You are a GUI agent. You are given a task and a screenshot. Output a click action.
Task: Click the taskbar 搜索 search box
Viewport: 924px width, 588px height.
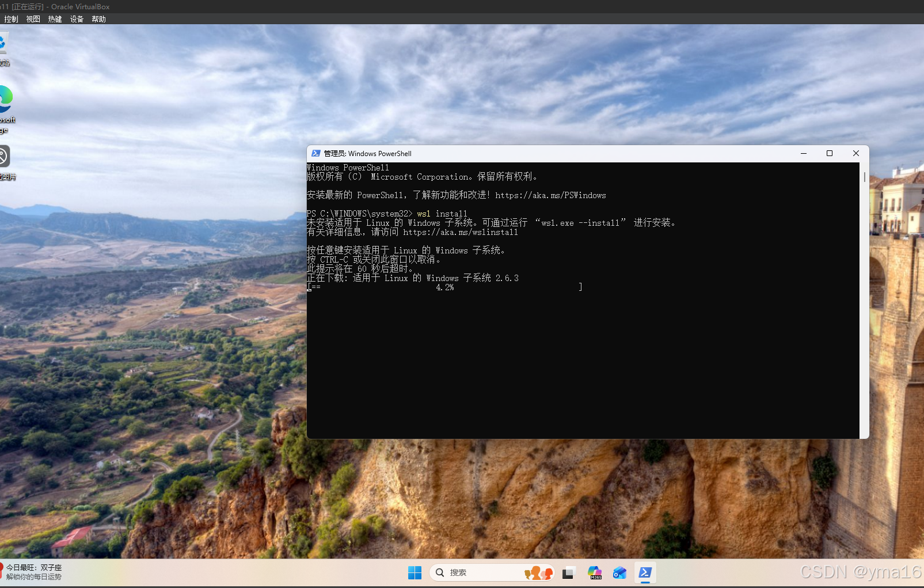tap(492, 572)
